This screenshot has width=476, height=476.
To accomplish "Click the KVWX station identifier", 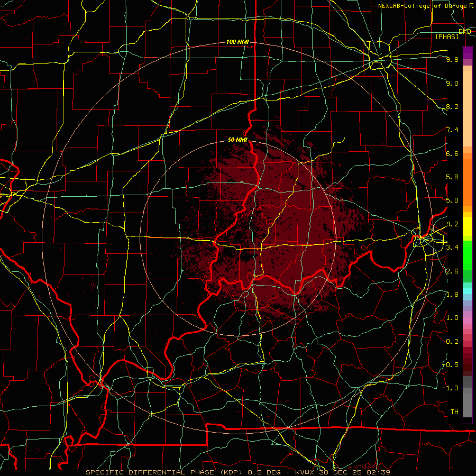I will point(305,472).
